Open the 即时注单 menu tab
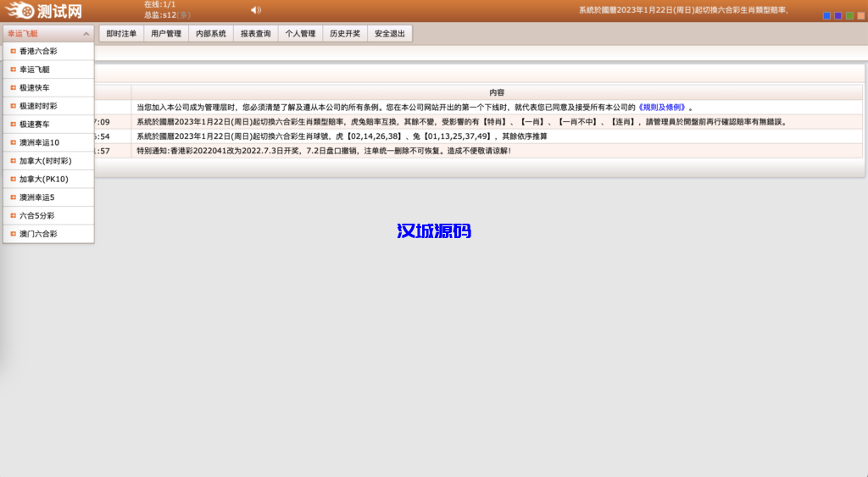Image resolution: width=868 pixels, height=477 pixels. (121, 34)
